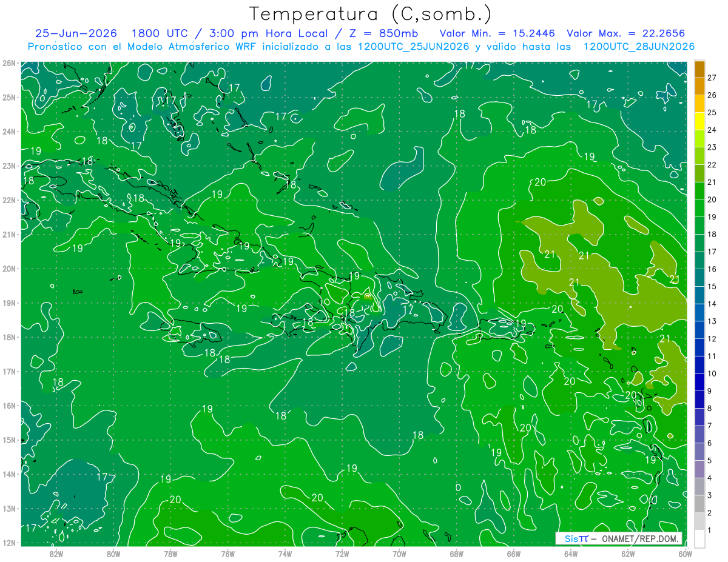Click the color scale label "27"
728x562 pixels.
712,78
